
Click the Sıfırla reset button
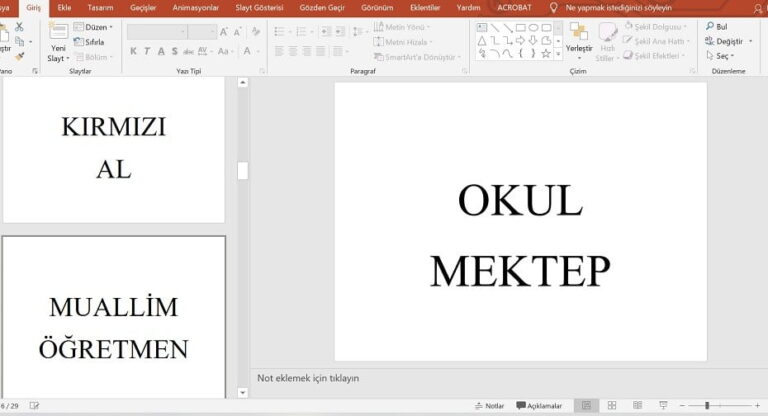point(89,42)
